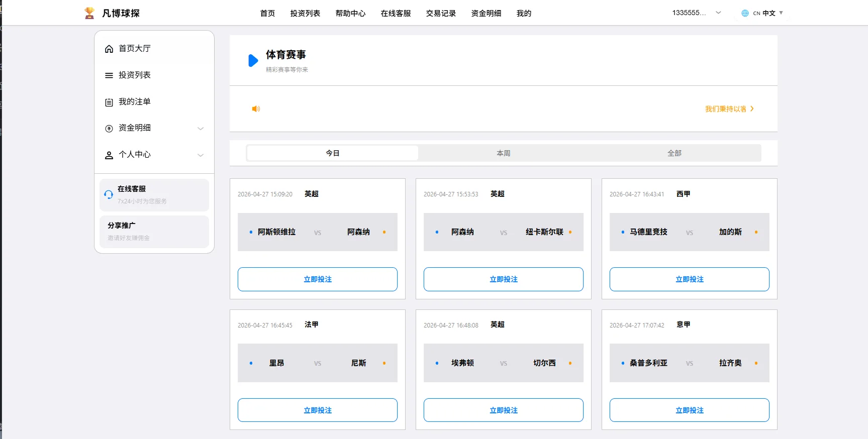Open 在线客服 in the top navigation

[x=396, y=13]
